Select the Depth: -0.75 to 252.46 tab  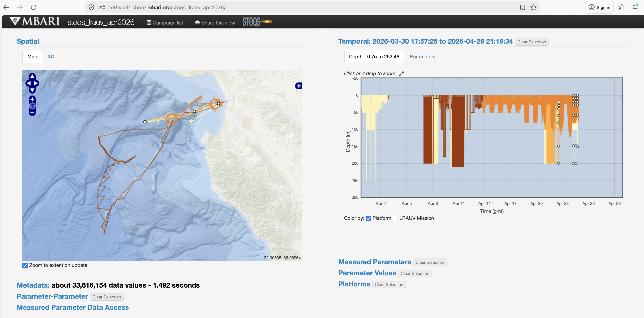coord(374,57)
